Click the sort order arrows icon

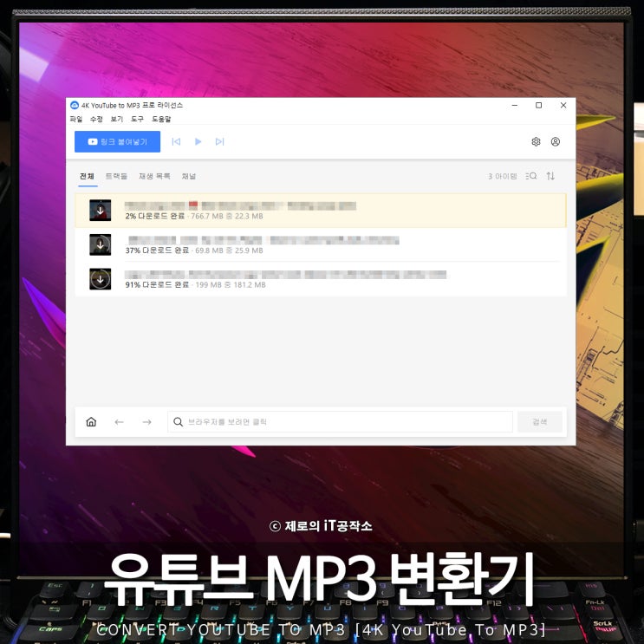point(550,176)
